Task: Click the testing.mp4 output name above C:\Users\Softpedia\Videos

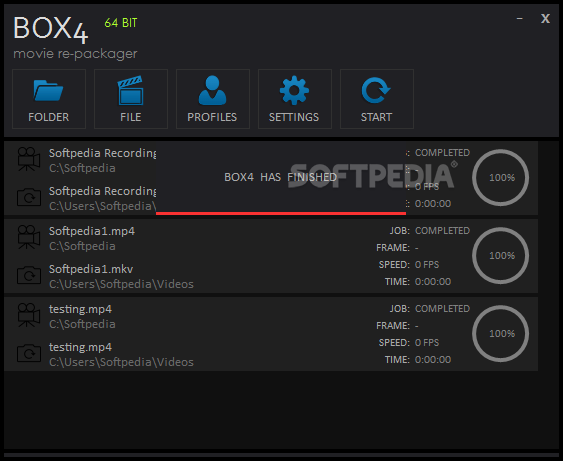Action: tap(80, 347)
